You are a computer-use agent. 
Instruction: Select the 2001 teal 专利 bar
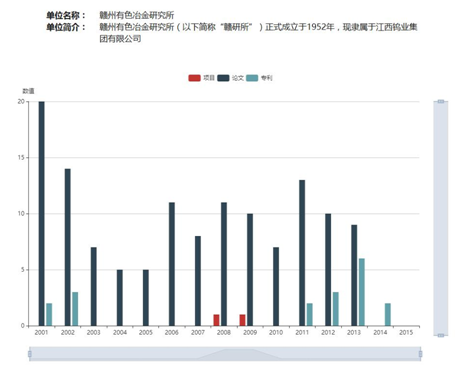[x=49, y=315]
